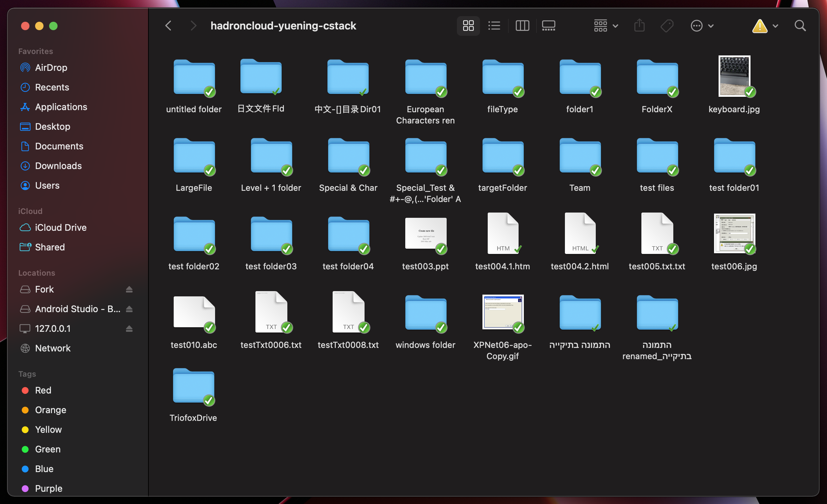The width and height of the screenshot is (827, 504).
Task: Toggle the Blue tag label
Action: [44, 469]
